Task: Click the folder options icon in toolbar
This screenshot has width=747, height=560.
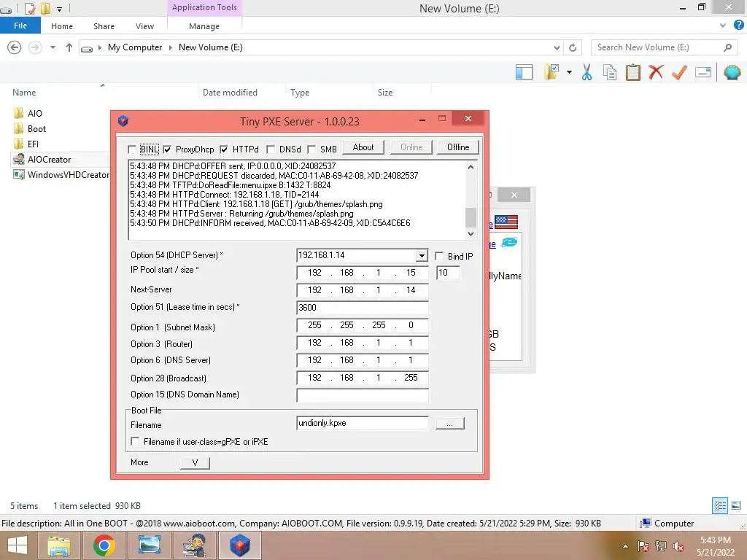Action: pyautogui.click(x=551, y=72)
